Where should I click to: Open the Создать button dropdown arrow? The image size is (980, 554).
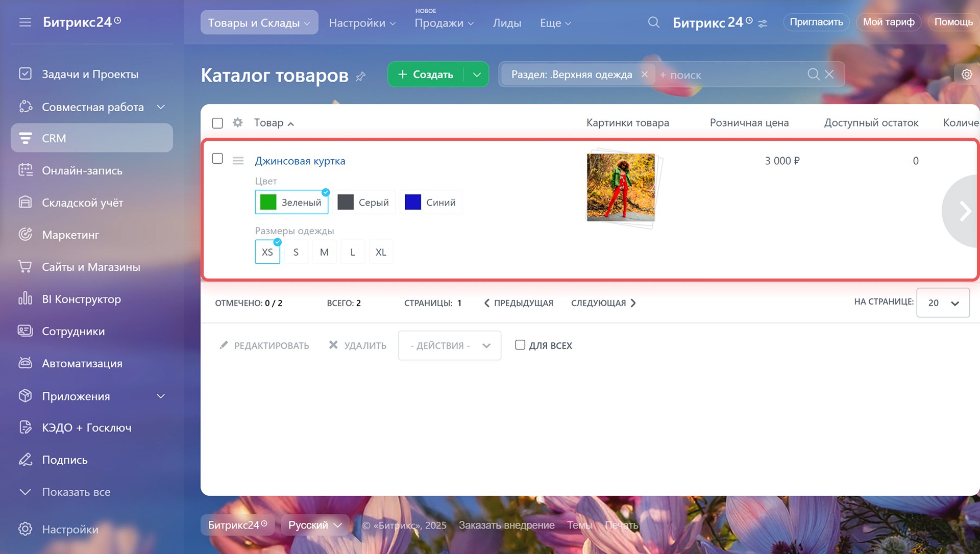click(477, 74)
